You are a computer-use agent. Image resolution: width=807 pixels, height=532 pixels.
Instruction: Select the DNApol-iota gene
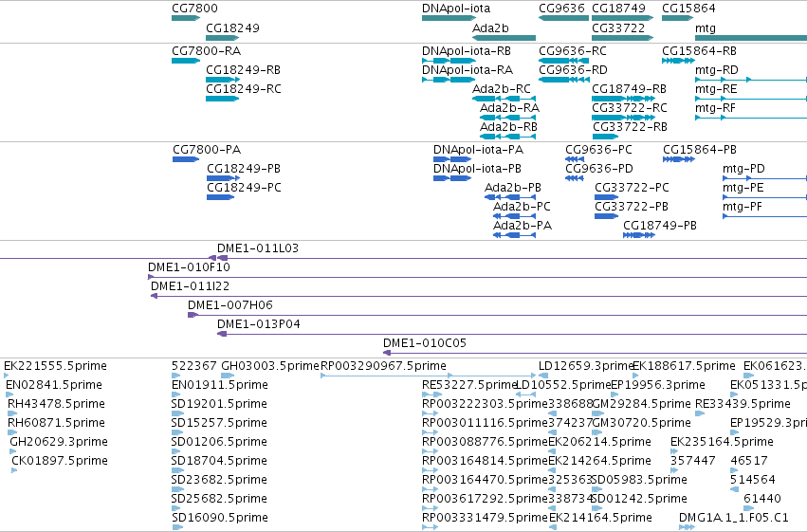449,18
